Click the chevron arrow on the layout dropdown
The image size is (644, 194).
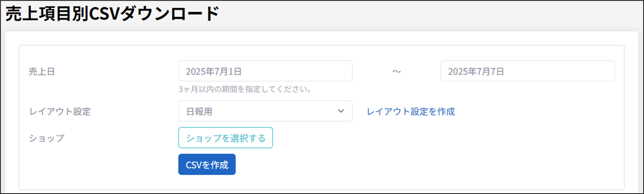coord(341,111)
